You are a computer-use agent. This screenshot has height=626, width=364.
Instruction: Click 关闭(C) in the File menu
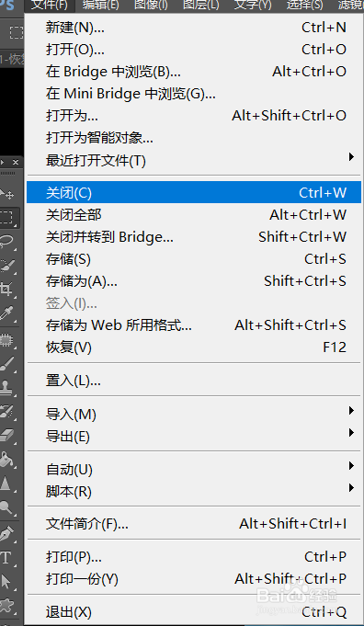194,193
